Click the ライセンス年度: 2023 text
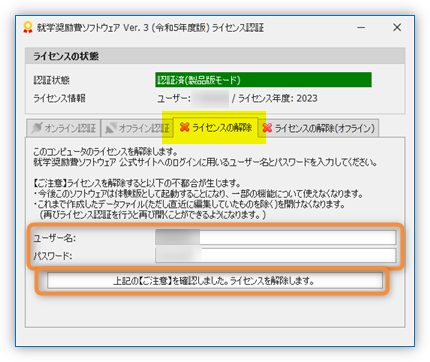Viewport: 430px width, 362px height. [x=277, y=98]
